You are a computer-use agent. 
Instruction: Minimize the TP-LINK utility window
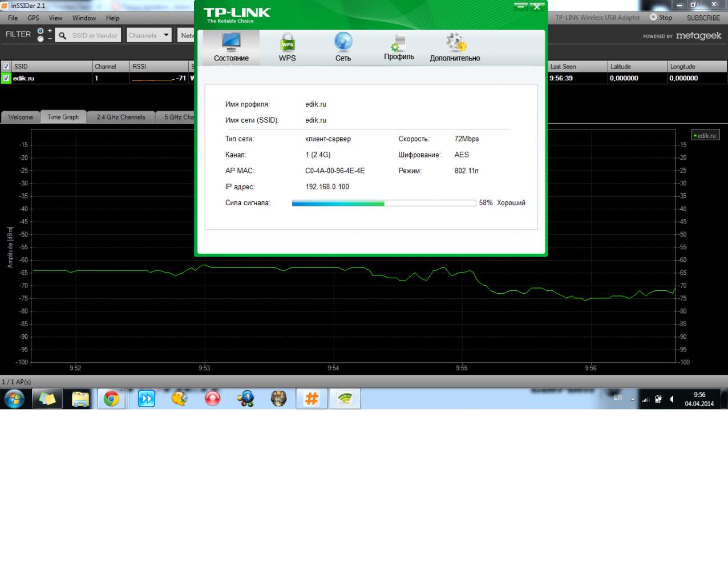[x=521, y=7]
